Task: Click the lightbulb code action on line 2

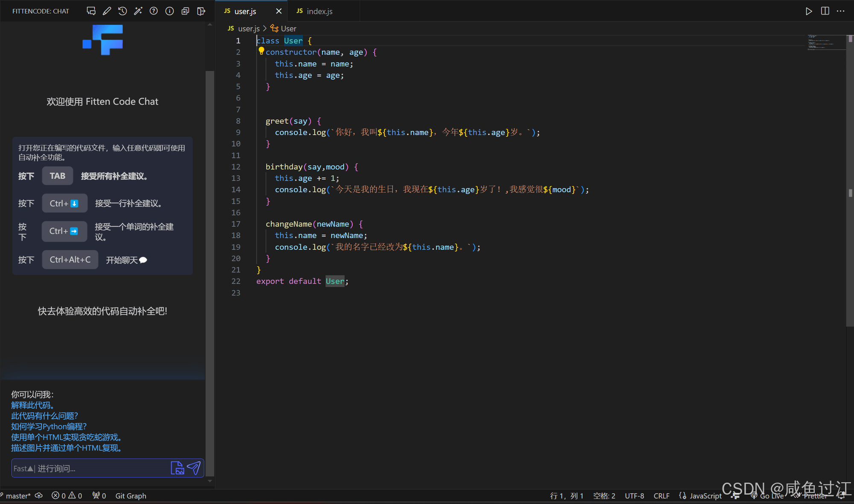Action: click(261, 51)
